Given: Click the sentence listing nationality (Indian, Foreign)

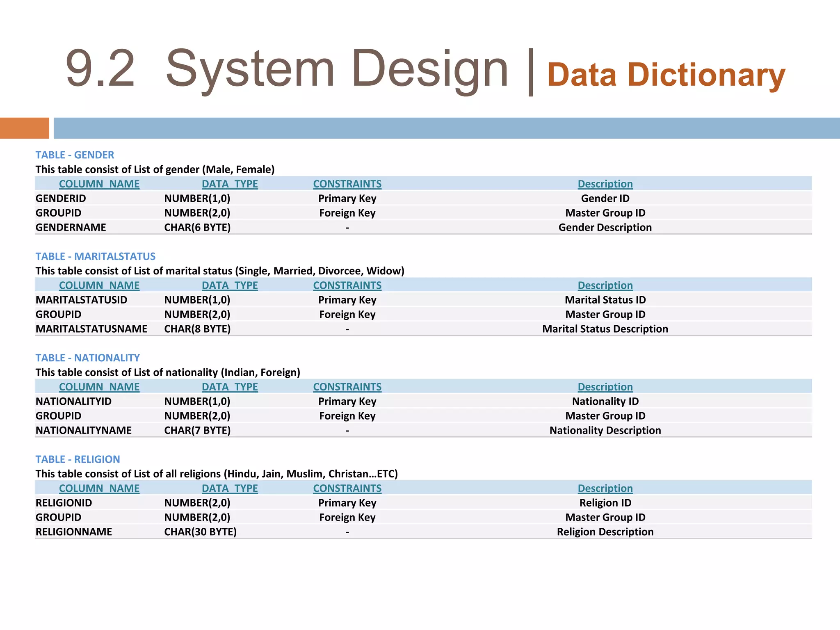Looking at the screenshot, I should tap(168, 372).
